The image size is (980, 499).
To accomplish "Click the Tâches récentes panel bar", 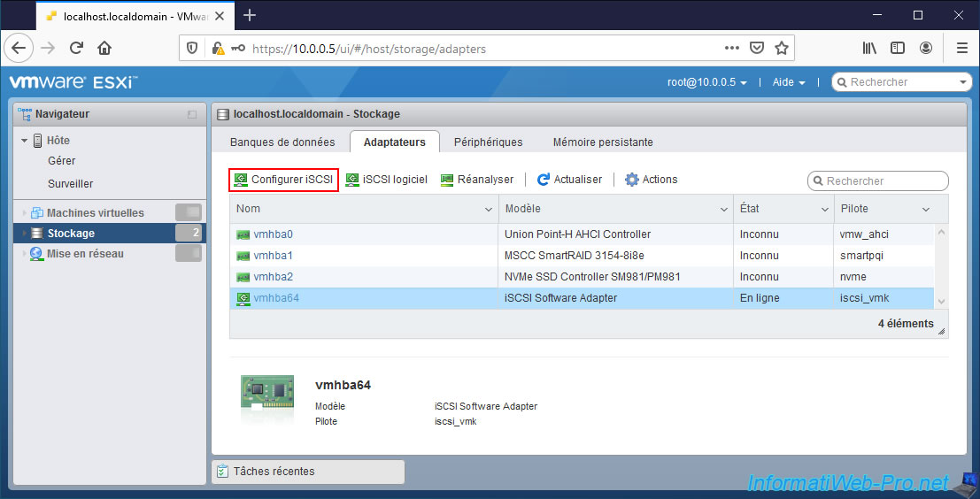I will [308, 472].
